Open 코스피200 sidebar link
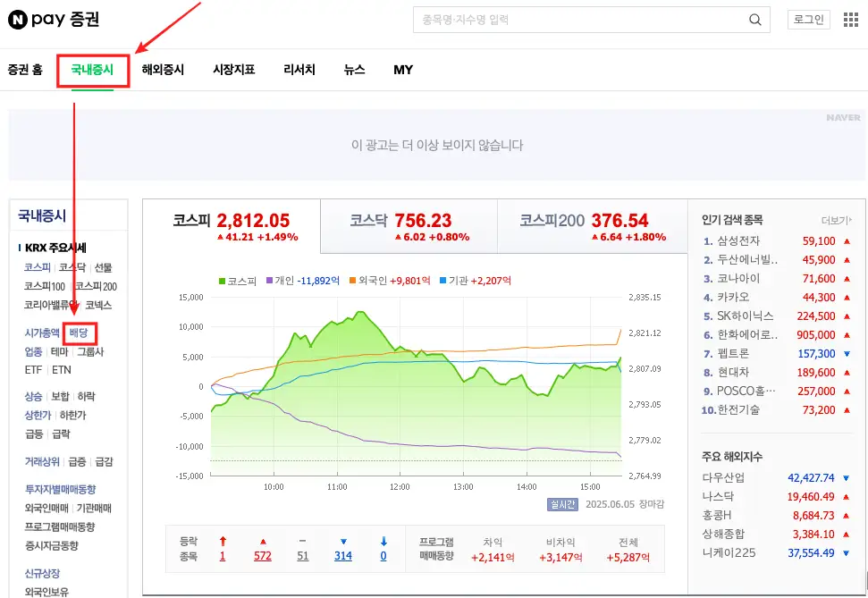868x598 pixels. (97, 286)
